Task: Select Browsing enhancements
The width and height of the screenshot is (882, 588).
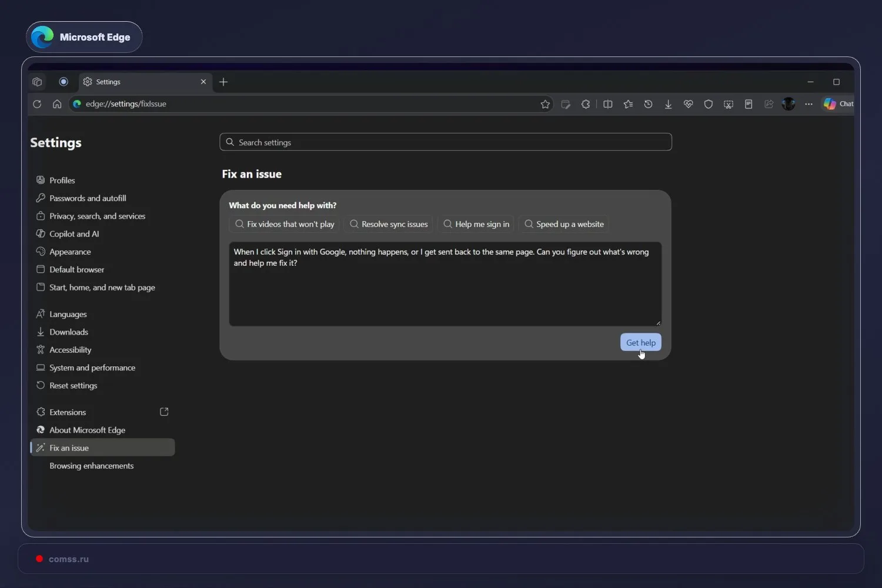Action: point(102,466)
